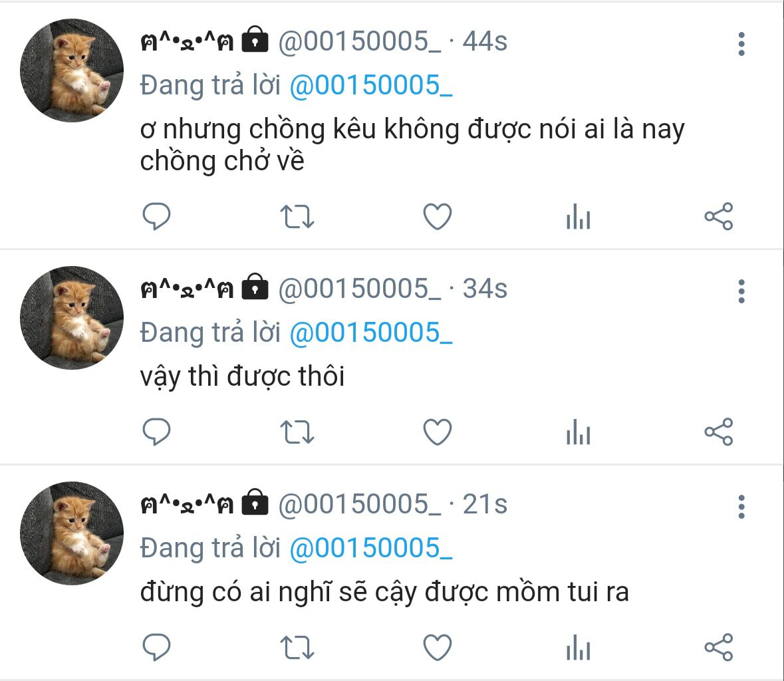The height and width of the screenshot is (681, 784).
Task: Share the 44s tweet
Action: click(x=718, y=217)
